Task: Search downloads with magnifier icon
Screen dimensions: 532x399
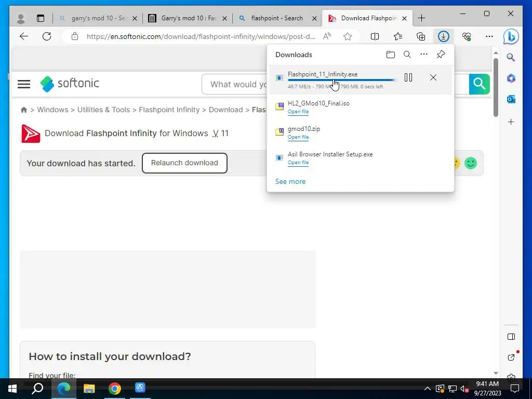Action: pyautogui.click(x=407, y=55)
